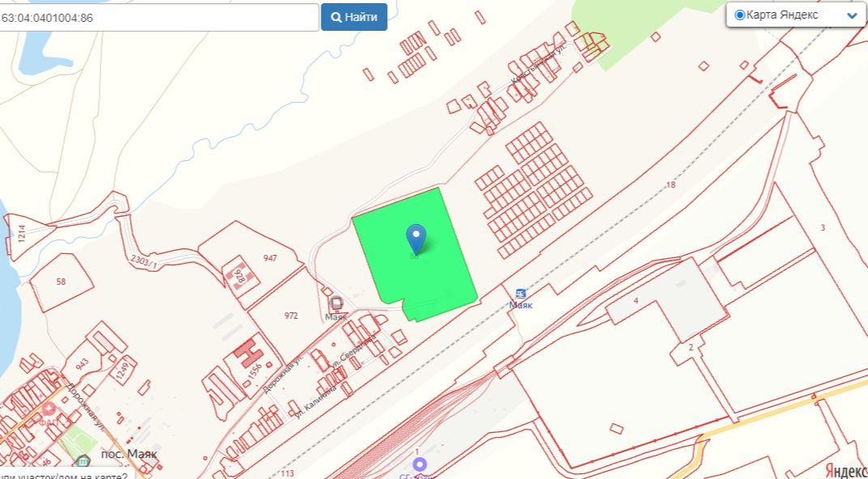Select the Карта Яндекс radio button
868x479 pixels.
pyautogui.click(x=739, y=15)
